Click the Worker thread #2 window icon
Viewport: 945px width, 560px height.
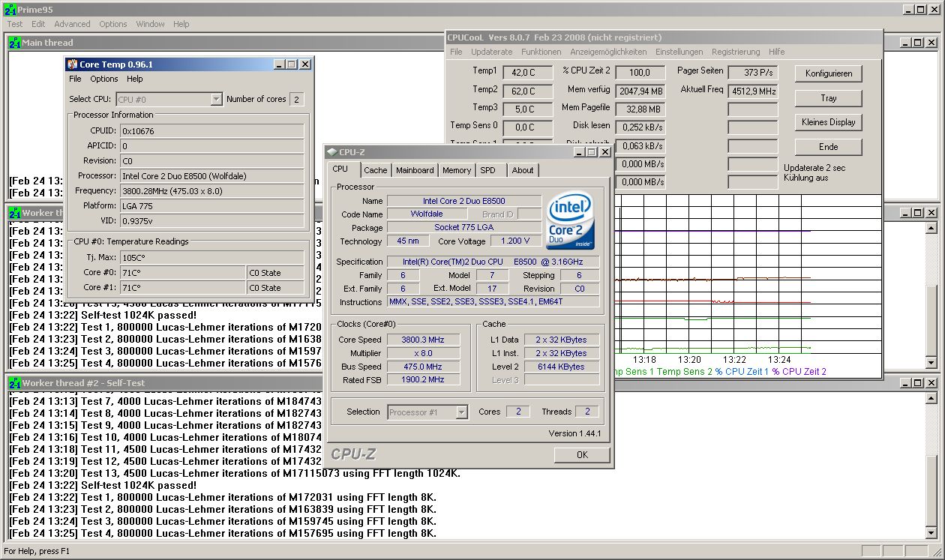14,383
